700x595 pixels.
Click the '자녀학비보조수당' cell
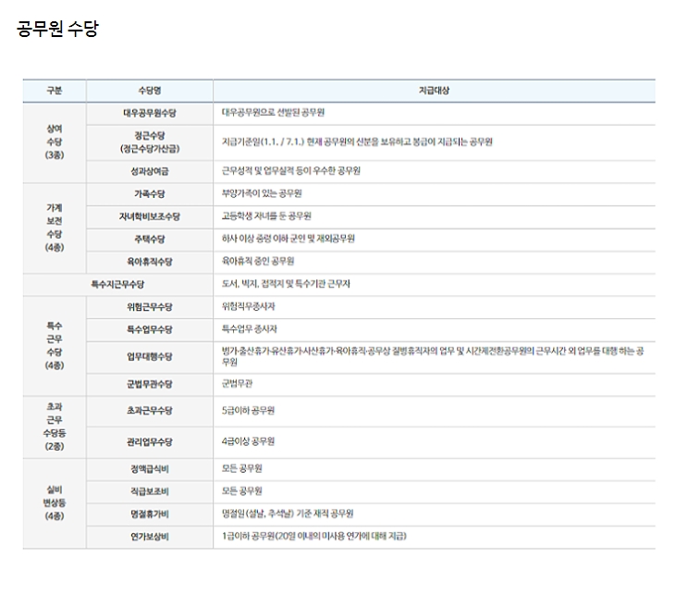[150, 217]
